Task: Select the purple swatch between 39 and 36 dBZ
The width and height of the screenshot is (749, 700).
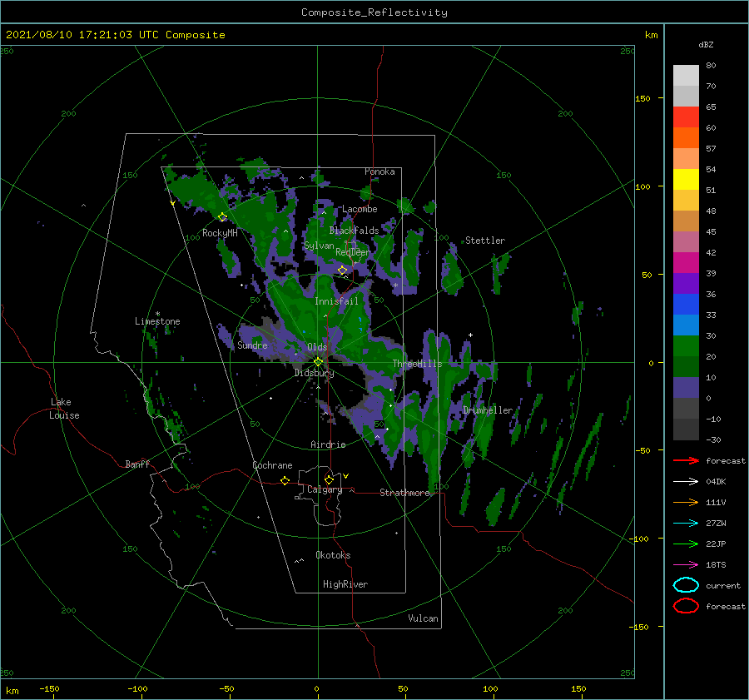Action: coord(686,283)
